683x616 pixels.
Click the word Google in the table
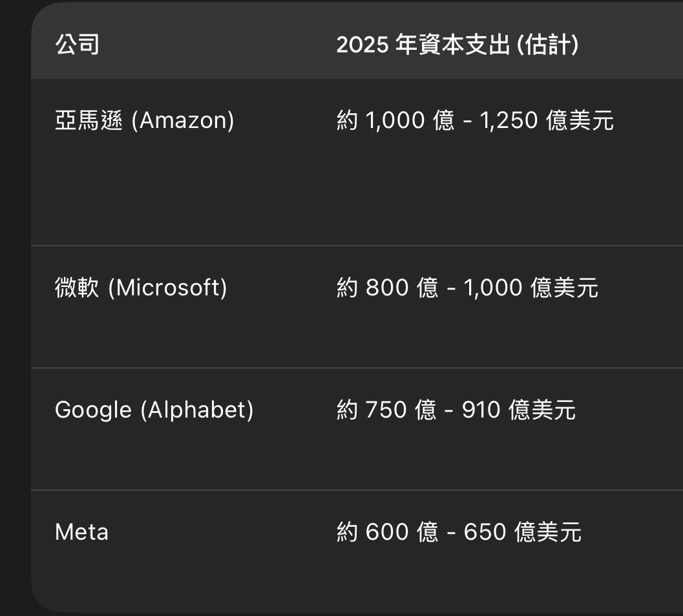[x=93, y=410]
